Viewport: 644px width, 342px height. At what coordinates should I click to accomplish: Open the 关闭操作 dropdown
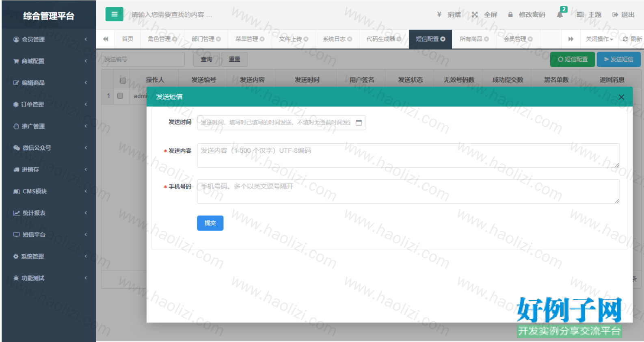(x=599, y=39)
